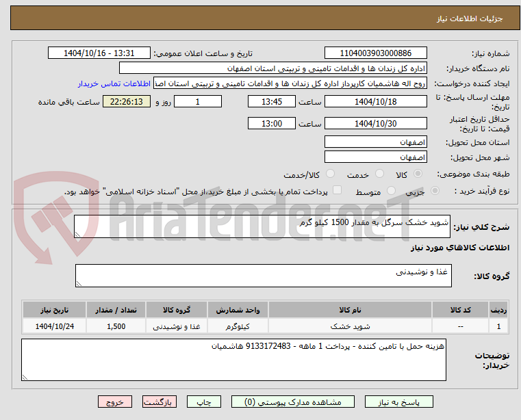Click the announcement date field 1404/10/16 - 13:31
521x420 pixels.
coord(99,53)
